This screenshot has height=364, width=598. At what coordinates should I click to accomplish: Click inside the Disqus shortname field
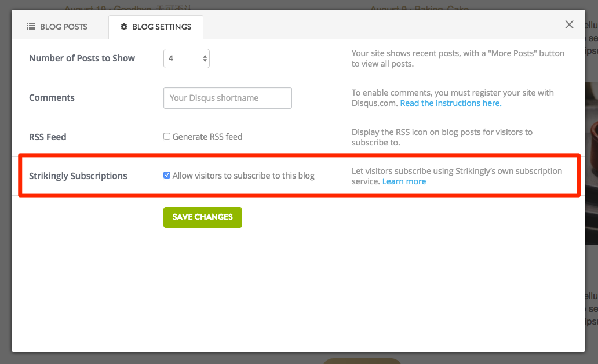click(227, 97)
